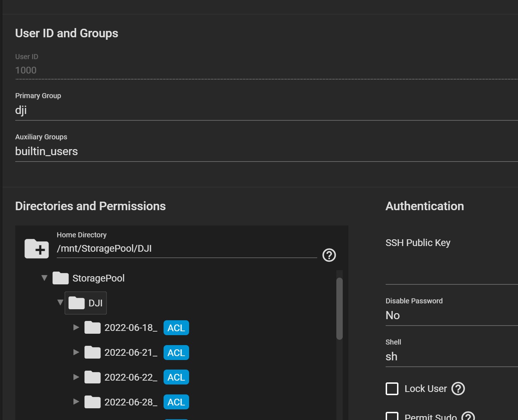This screenshot has height=420, width=518.
Task: Expand the 2022-06-21_ folder
Action: 76,352
